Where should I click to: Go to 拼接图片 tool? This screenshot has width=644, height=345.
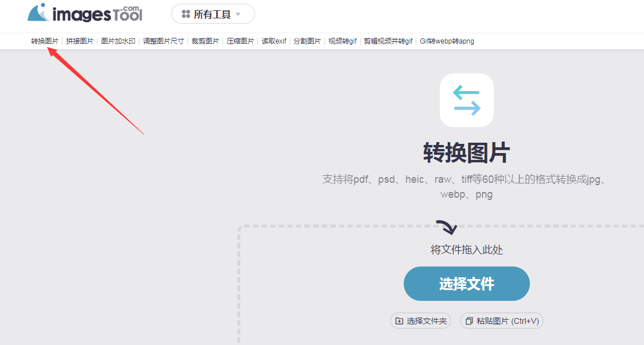(x=80, y=41)
